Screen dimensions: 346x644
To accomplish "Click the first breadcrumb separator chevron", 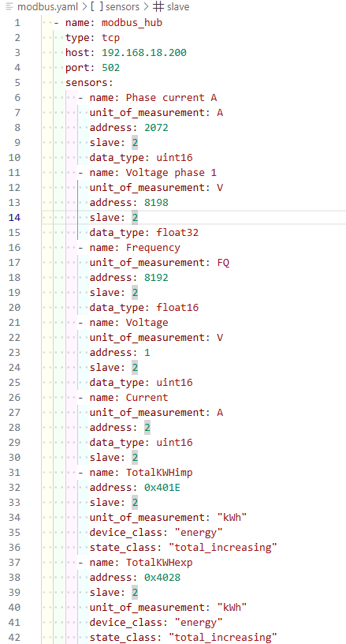I will [85, 7].
